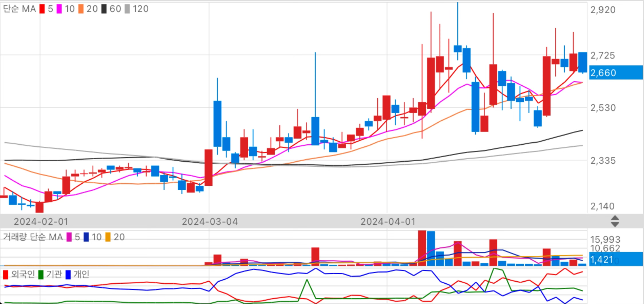Click the current price tag 2,660
The width and height of the screenshot is (644, 304).
(616, 72)
